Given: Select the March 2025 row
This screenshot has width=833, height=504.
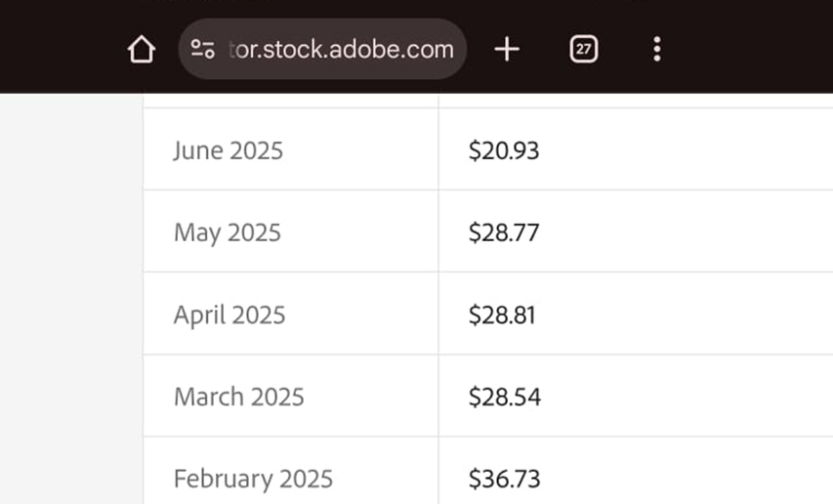Looking at the screenshot, I should [487, 396].
